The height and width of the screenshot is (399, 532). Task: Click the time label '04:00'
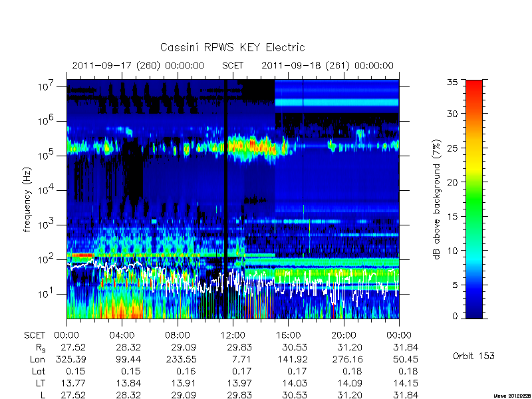[x=122, y=335]
